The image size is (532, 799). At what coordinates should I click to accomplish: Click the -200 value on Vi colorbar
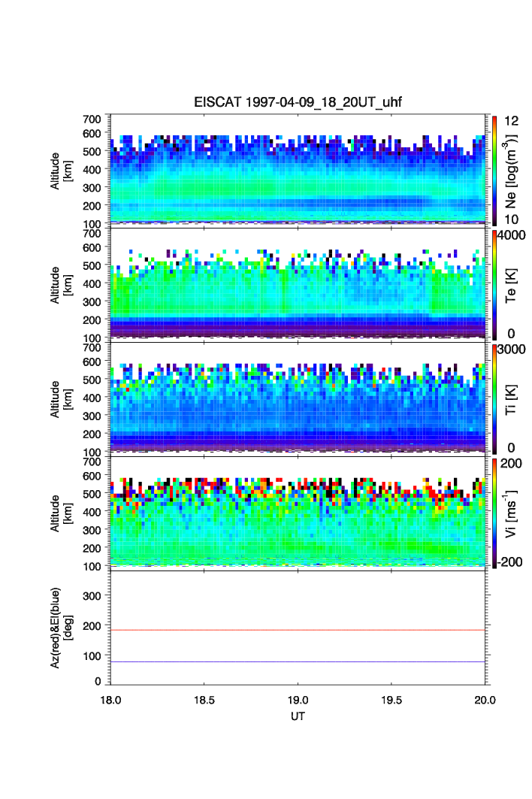pos(509,562)
